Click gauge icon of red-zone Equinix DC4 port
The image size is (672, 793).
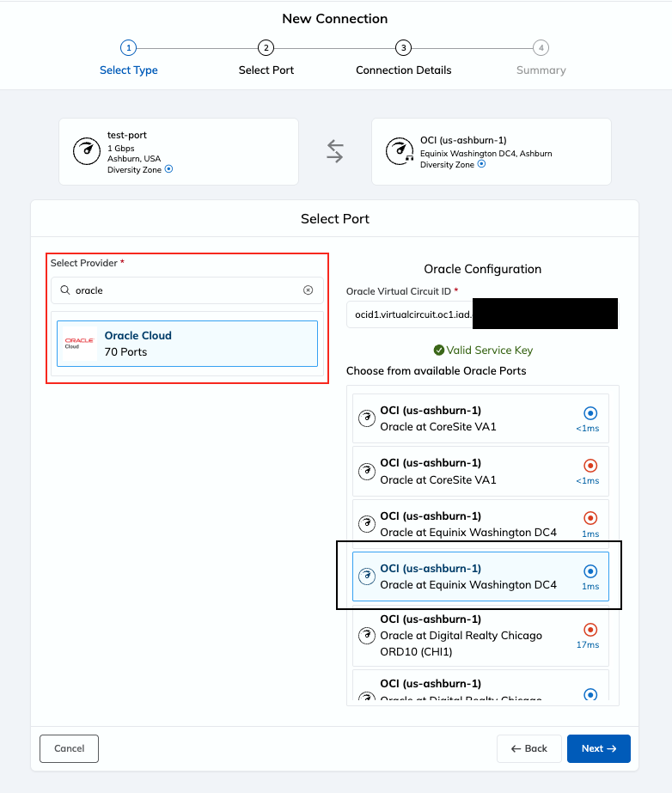click(x=367, y=524)
